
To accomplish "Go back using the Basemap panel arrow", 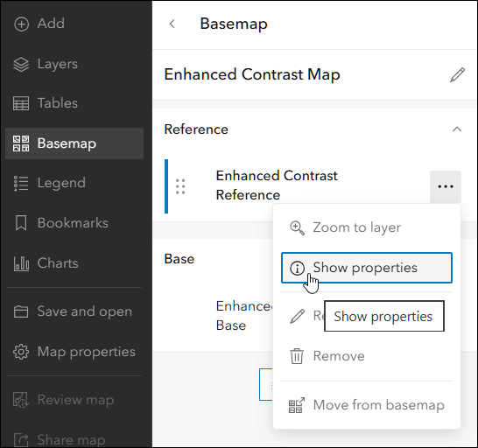I will pyautogui.click(x=172, y=24).
